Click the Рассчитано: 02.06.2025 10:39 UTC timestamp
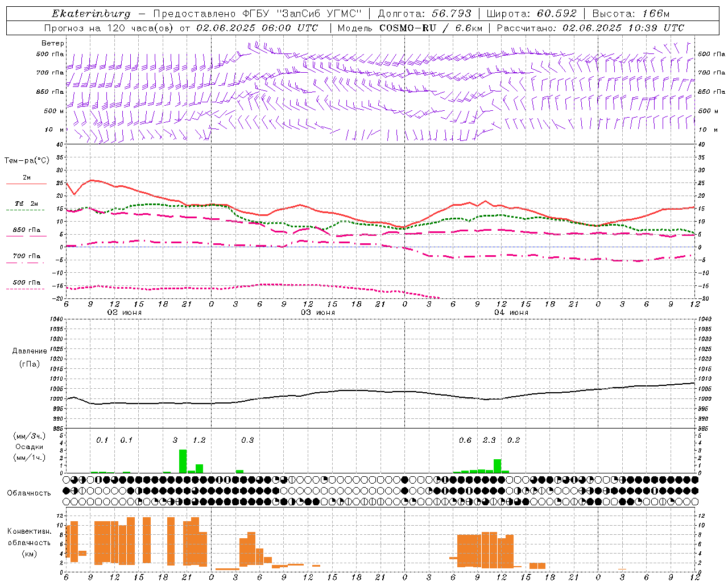Image resolution: width=728 pixels, height=582 pixels. pos(590,28)
